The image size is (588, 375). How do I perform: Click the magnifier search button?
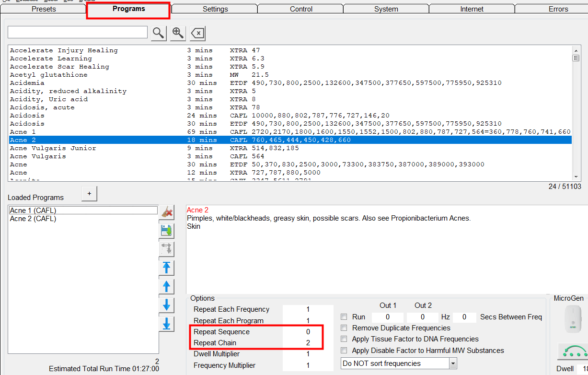point(159,33)
